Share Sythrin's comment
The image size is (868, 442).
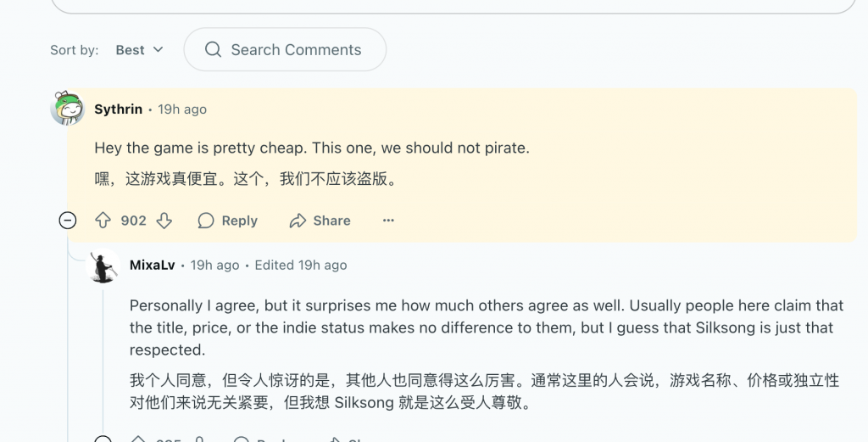point(320,221)
